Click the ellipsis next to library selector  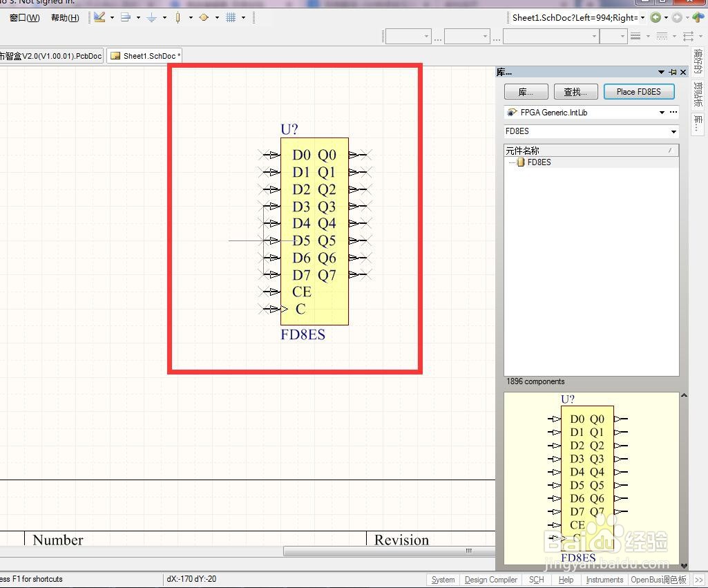pos(673,112)
